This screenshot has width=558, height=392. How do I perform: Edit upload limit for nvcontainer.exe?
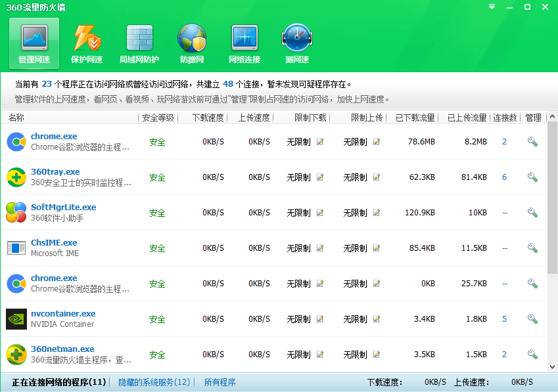pos(377,319)
